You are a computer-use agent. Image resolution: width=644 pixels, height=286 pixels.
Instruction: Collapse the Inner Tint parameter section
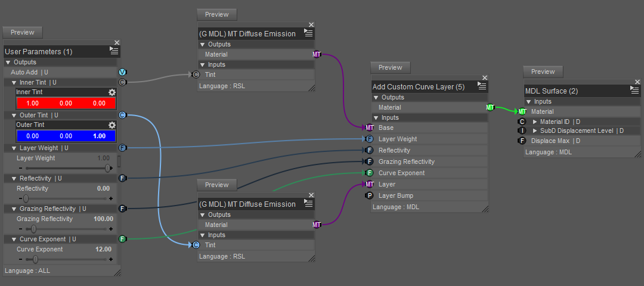[14, 83]
